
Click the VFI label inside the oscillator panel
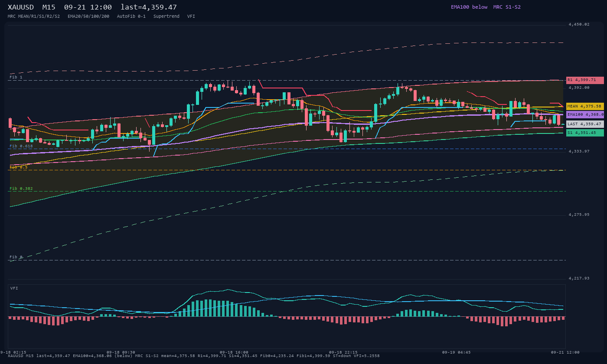pos(14,288)
